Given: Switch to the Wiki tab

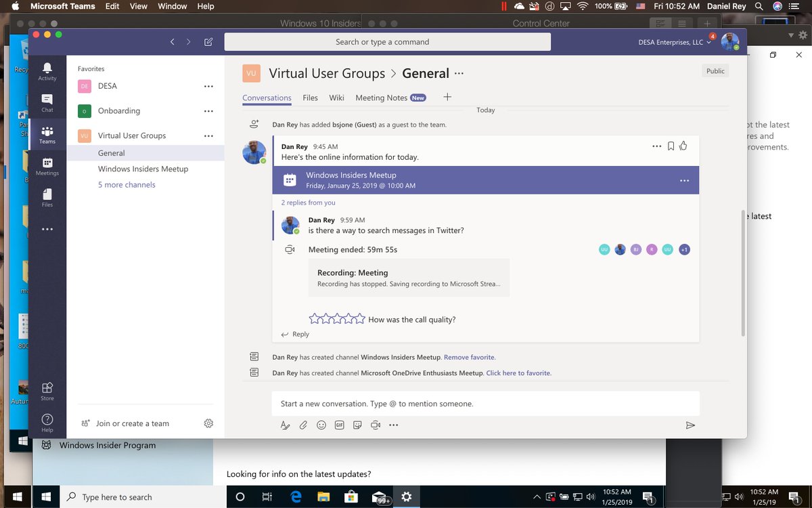Looking at the screenshot, I should point(336,98).
